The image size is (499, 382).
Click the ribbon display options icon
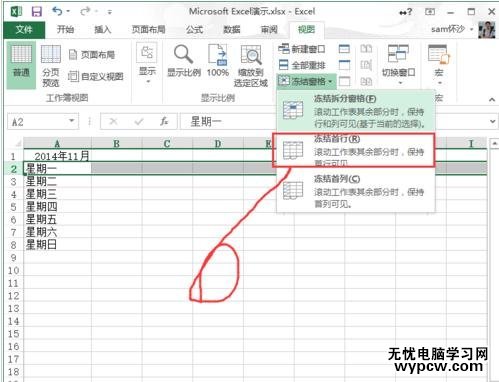point(430,12)
